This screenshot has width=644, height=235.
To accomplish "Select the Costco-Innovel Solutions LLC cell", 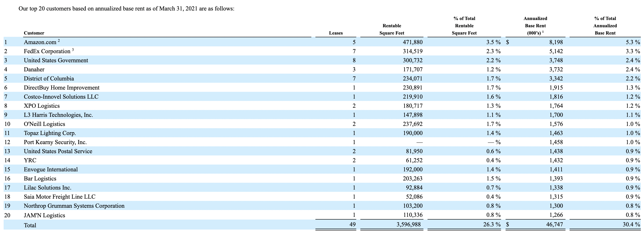I will (62, 97).
